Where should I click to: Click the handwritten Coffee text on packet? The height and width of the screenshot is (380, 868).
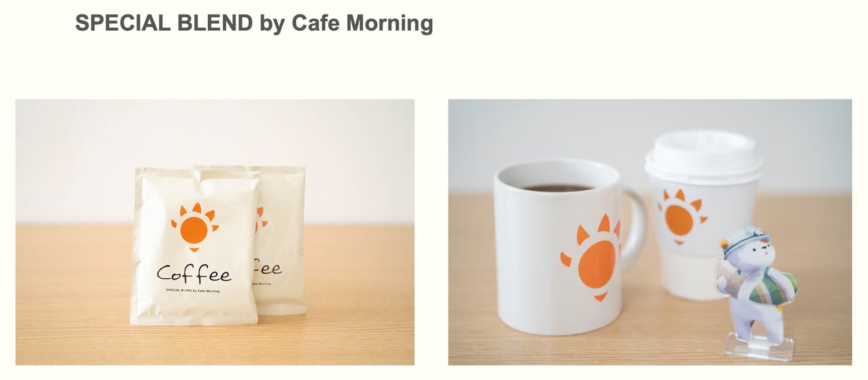click(194, 273)
